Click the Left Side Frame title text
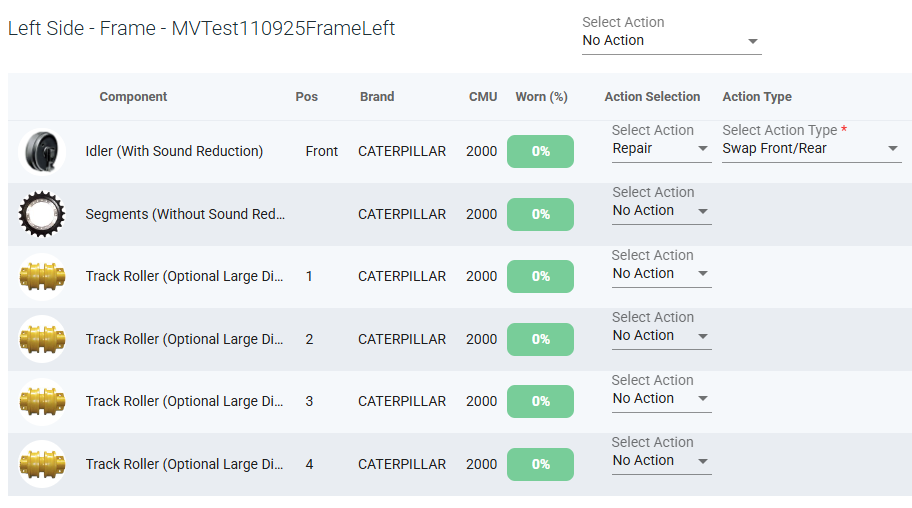 pyautogui.click(x=201, y=28)
